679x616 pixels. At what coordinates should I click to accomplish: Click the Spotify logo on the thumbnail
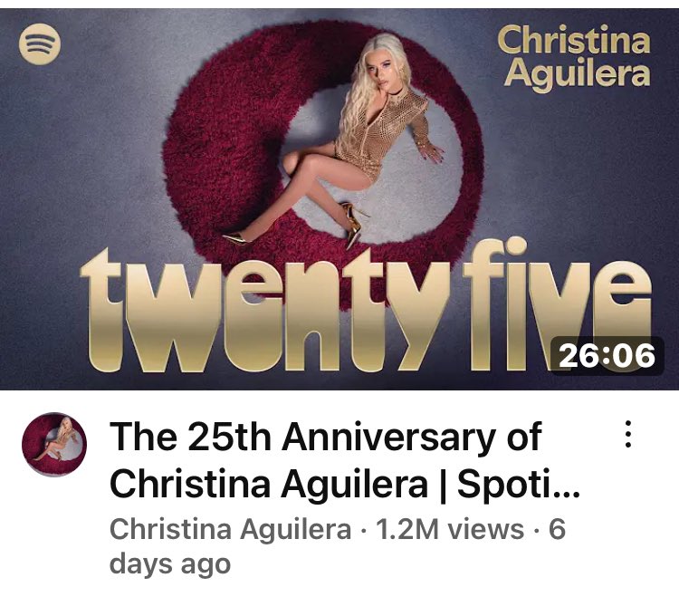pos(40,43)
